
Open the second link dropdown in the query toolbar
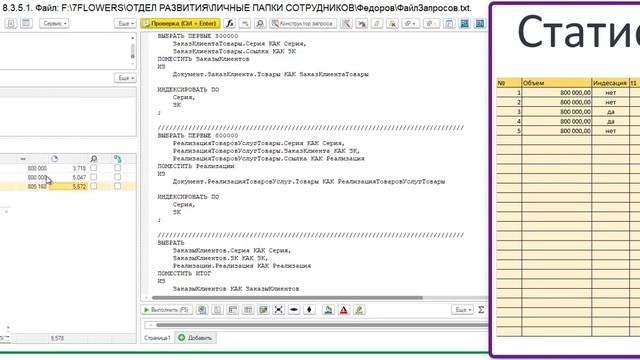click(x=431, y=24)
